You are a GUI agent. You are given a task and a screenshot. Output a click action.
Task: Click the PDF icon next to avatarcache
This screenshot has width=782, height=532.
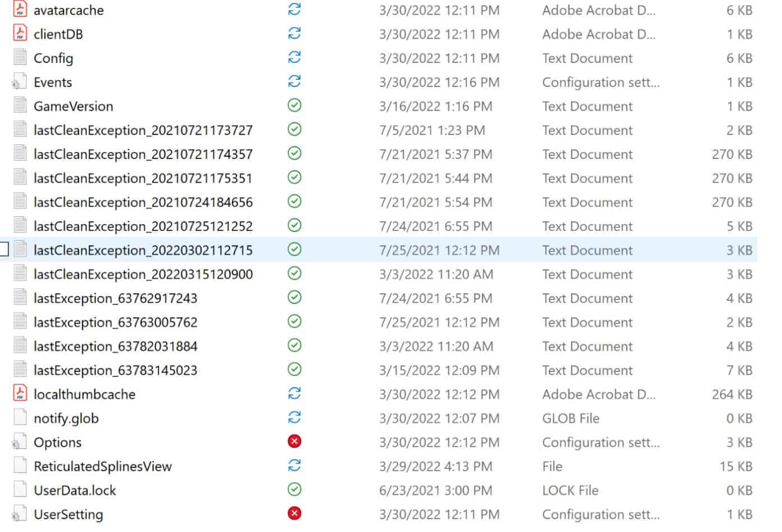tap(20, 10)
